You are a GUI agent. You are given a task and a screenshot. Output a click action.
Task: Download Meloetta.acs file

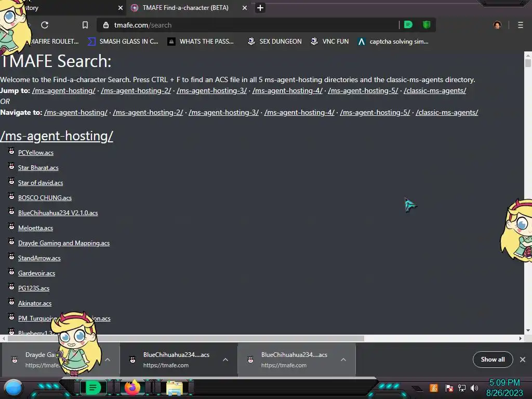coord(36,228)
